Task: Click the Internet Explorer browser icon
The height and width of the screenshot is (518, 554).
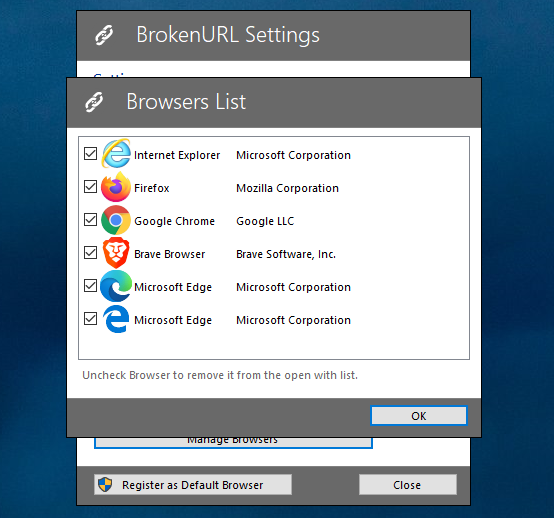Action: point(116,154)
